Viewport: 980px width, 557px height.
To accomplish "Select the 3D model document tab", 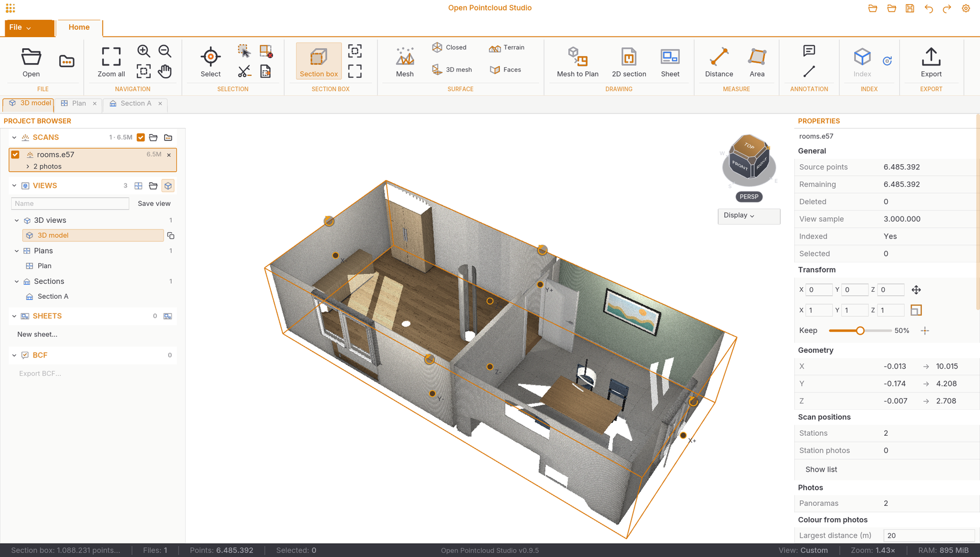I will click(30, 103).
